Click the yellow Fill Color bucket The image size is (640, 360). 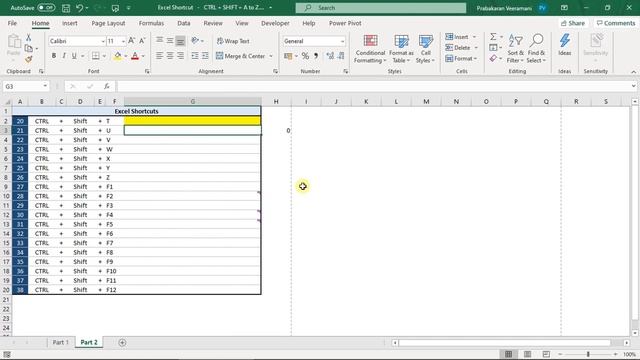pos(118,56)
